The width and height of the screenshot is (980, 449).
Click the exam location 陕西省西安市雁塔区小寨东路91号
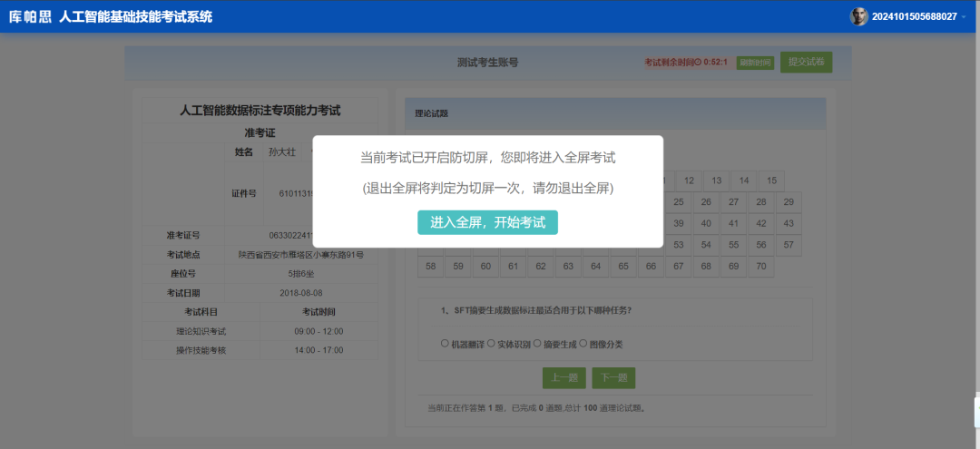click(x=301, y=255)
